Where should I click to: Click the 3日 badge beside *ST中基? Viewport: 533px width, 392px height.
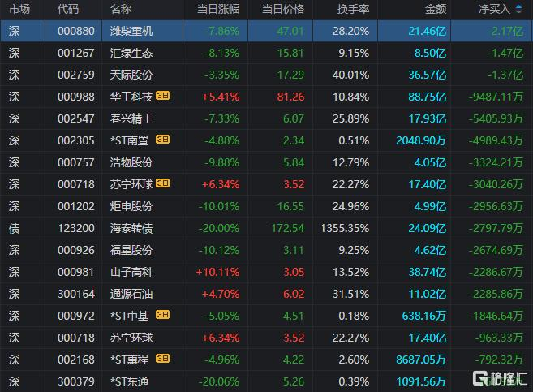click(x=163, y=315)
